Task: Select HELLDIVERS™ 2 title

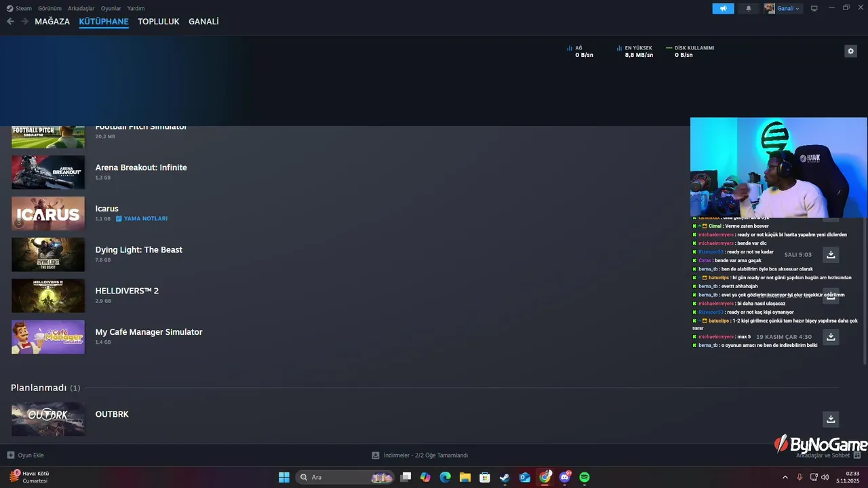Action: [127, 291]
